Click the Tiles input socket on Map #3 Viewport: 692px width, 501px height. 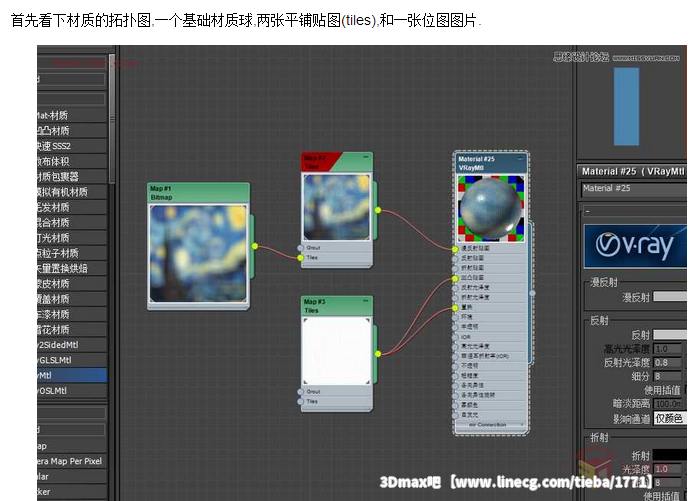tap(301, 401)
